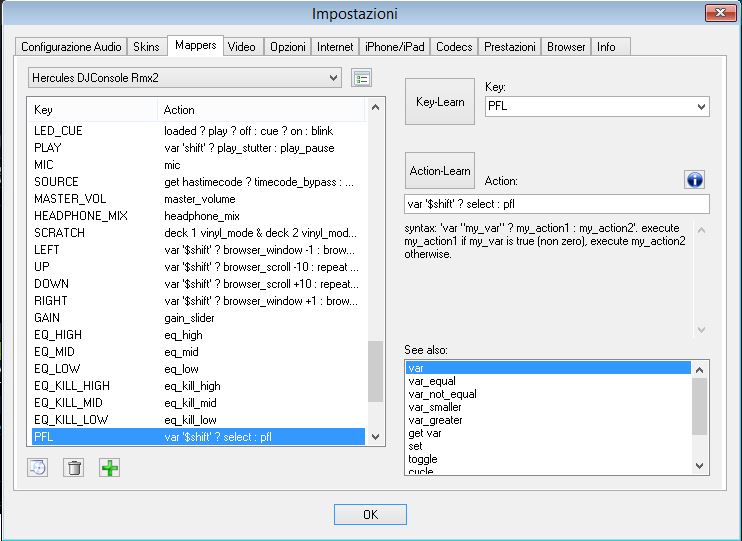Open the iPhone/iPad tab
Viewport: 742px width, 541px height.
click(395, 47)
